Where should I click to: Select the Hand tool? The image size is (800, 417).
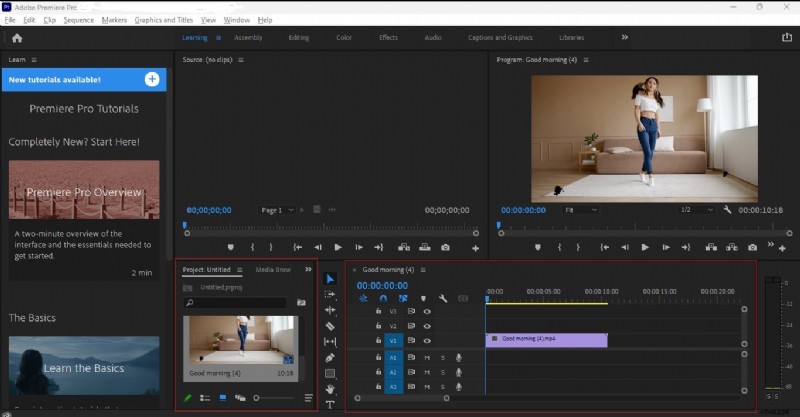(330, 389)
